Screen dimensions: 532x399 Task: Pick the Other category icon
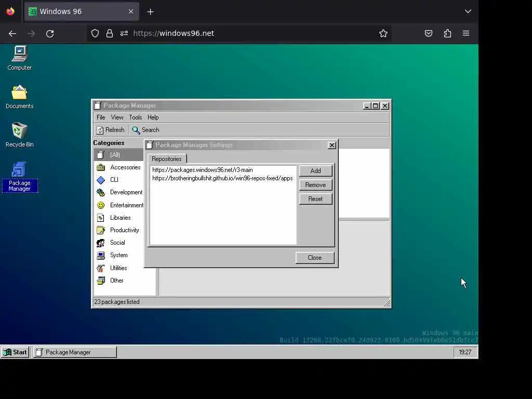(101, 281)
